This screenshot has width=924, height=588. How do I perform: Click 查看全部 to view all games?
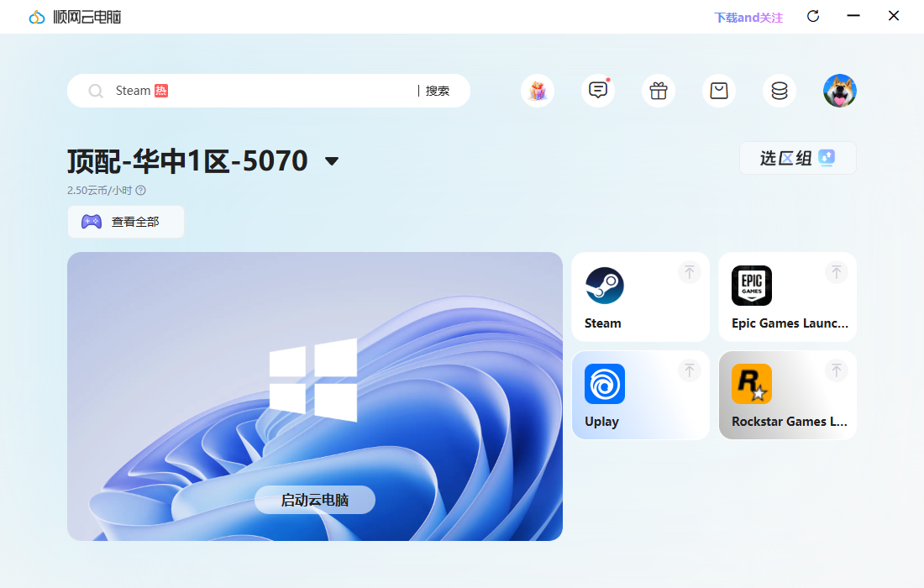[126, 222]
